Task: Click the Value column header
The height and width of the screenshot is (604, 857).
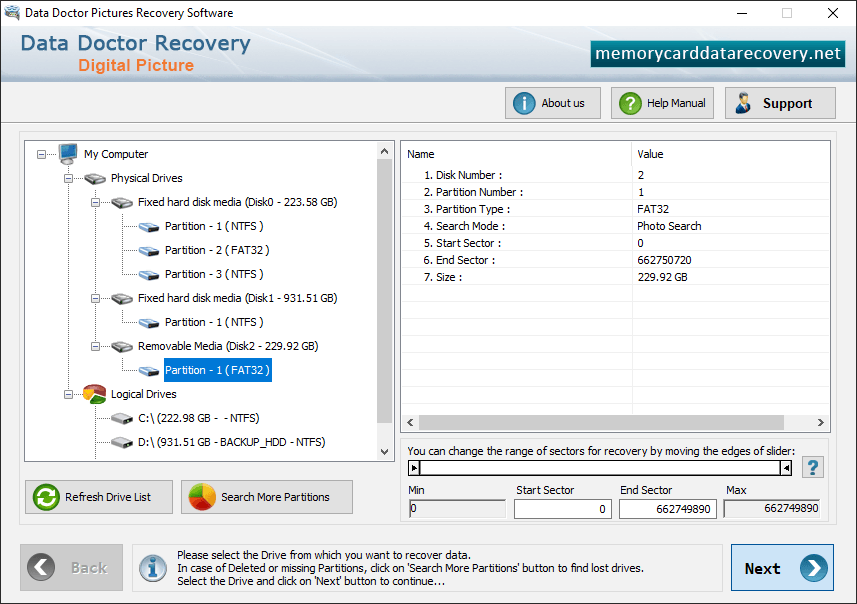Action: point(730,154)
